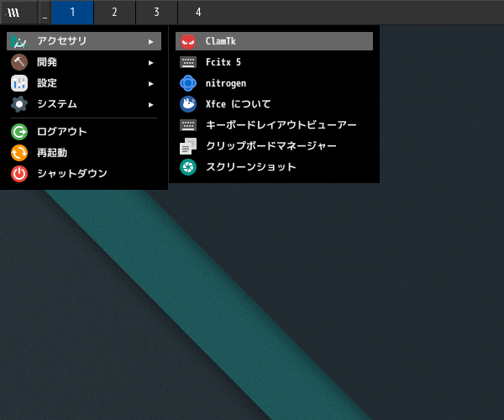Open キーボードレイアウトビューアー from the submenu

(274, 125)
